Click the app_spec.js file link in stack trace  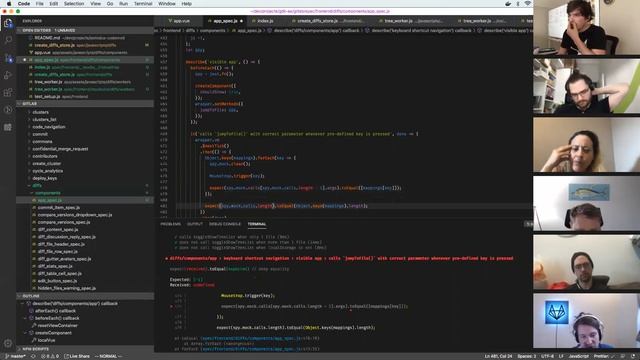pos(260,338)
